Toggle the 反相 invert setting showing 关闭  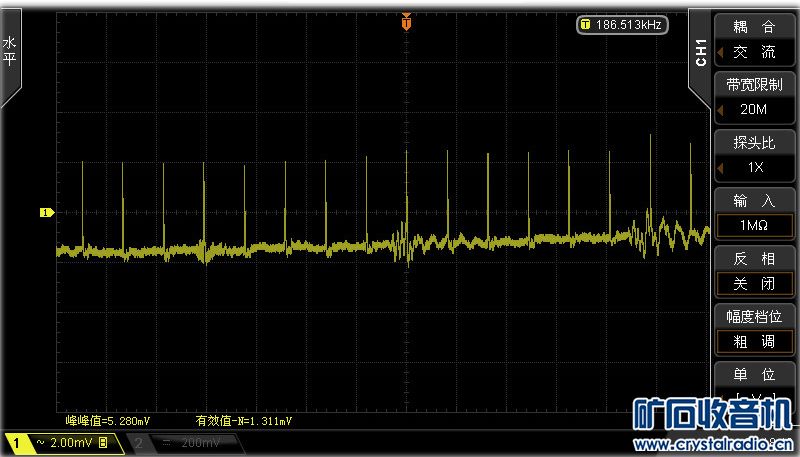(753, 283)
